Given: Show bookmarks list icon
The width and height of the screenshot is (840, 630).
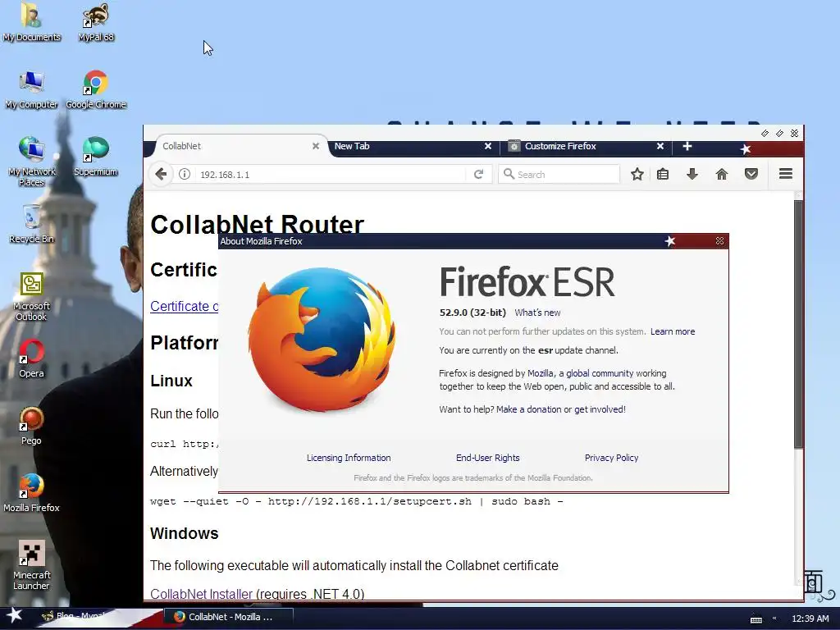Looking at the screenshot, I should click(663, 174).
